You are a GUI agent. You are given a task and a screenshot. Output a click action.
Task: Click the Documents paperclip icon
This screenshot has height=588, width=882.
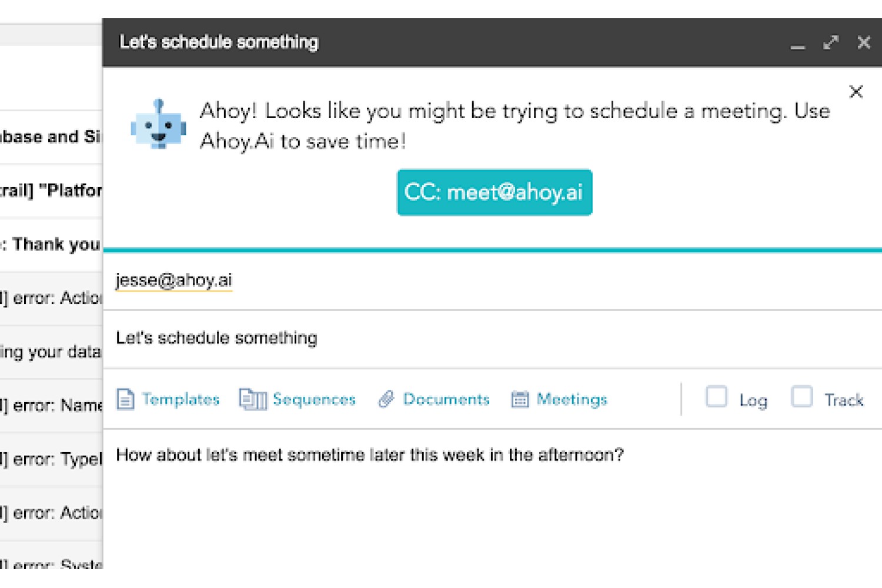(x=386, y=399)
